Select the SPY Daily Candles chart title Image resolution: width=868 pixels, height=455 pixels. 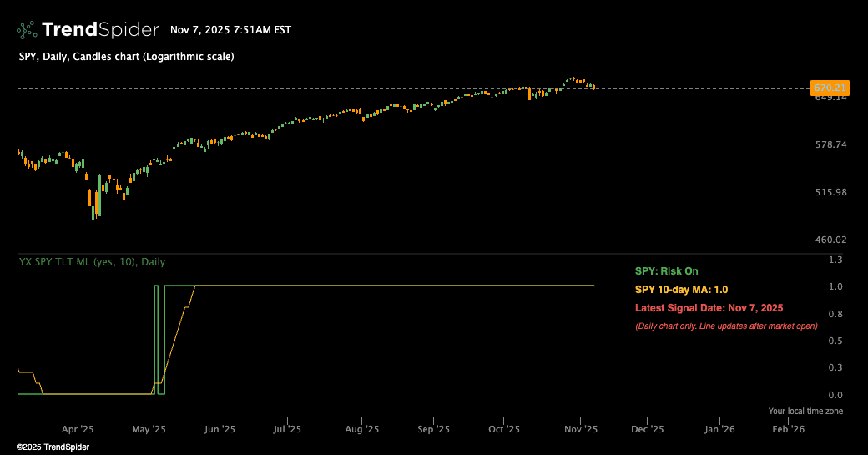(x=126, y=57)
